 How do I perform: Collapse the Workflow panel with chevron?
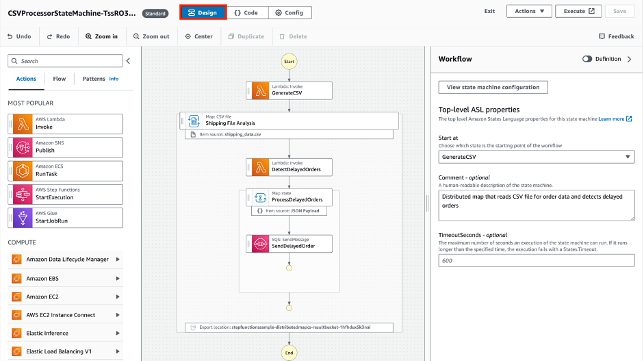[x=629, y=59]
